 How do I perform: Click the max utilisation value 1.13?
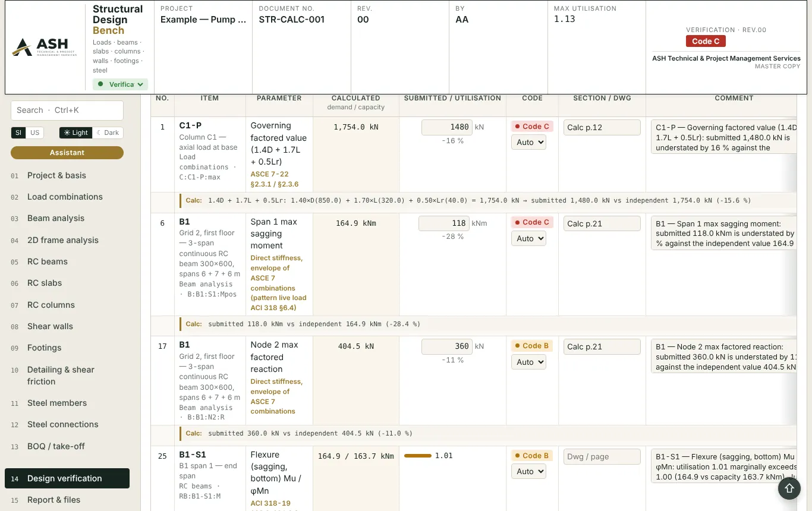[x=565, y=19]
